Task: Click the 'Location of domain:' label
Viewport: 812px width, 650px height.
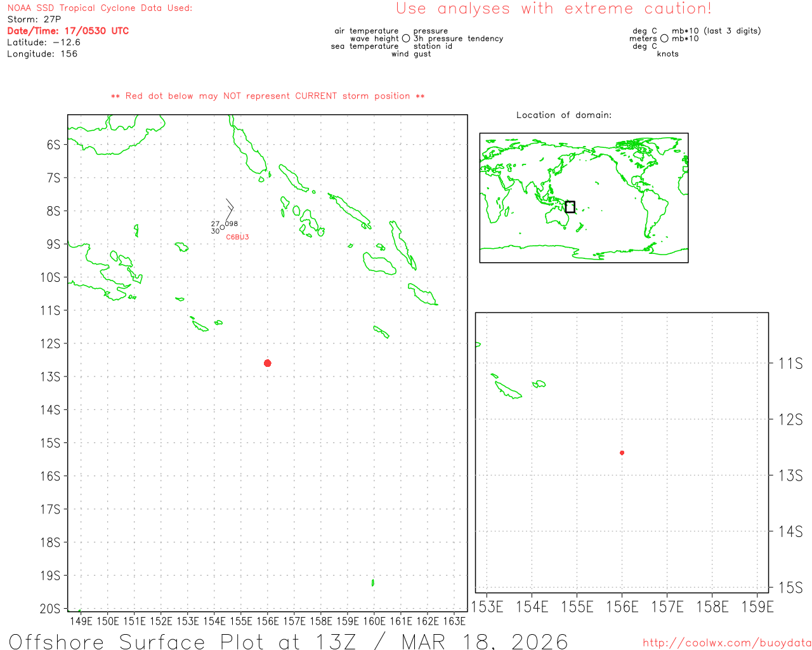Action: pos(563,115)
